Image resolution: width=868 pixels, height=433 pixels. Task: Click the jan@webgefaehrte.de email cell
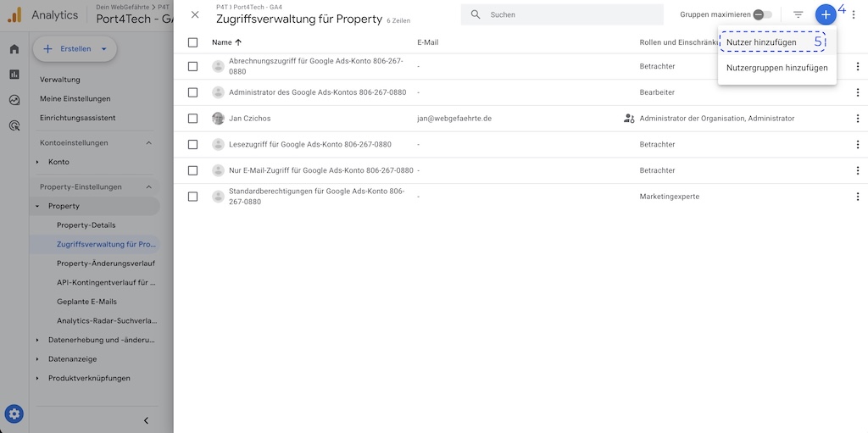454,119
